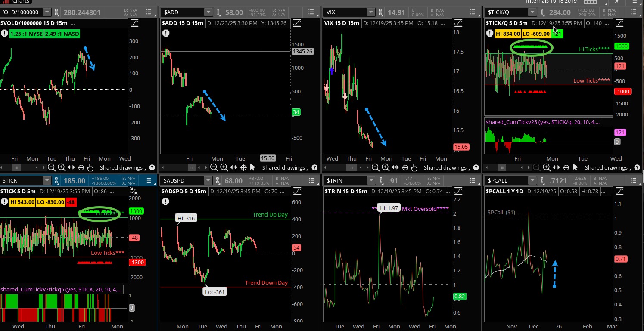This screenshot has height=331, width=644.
Task: Toggle the $TICK chart scale expand button
Action: (x=134, y=191)
